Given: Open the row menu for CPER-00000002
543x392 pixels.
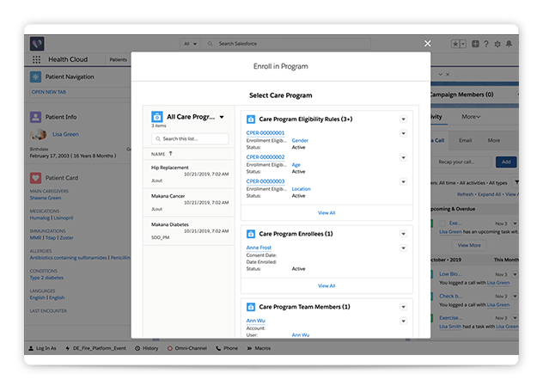Looking at the screenshot, I should click(x=403, y=157).
